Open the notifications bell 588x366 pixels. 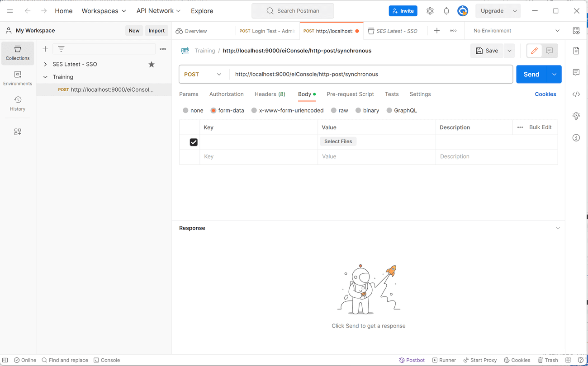[x=446, y=11]
